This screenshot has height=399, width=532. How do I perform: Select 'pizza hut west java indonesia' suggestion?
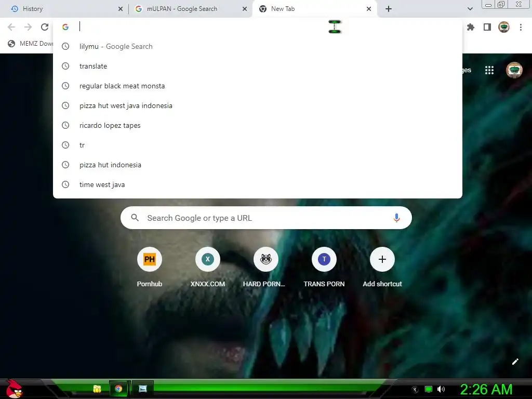click(x=258, y=105)
